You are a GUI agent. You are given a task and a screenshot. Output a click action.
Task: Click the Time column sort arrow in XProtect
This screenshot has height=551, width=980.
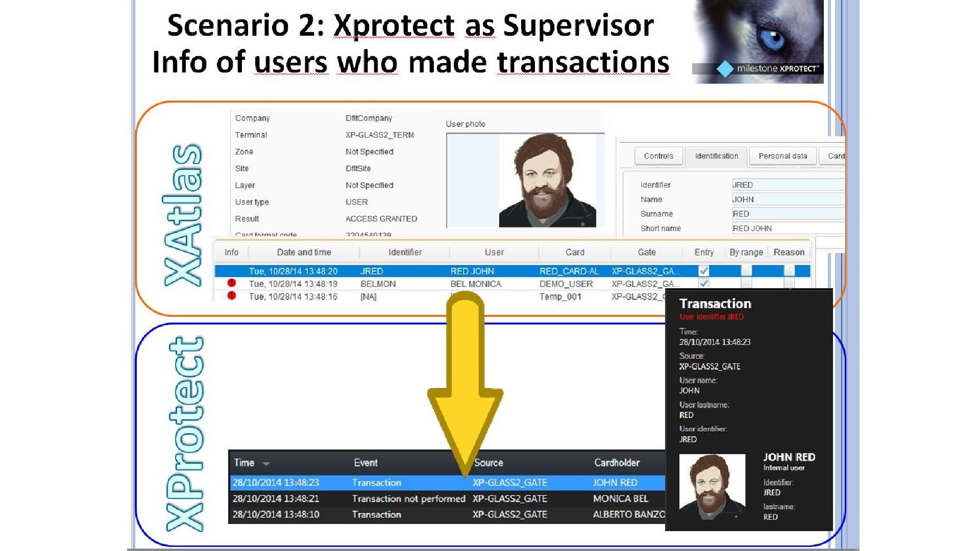(266, 463)
